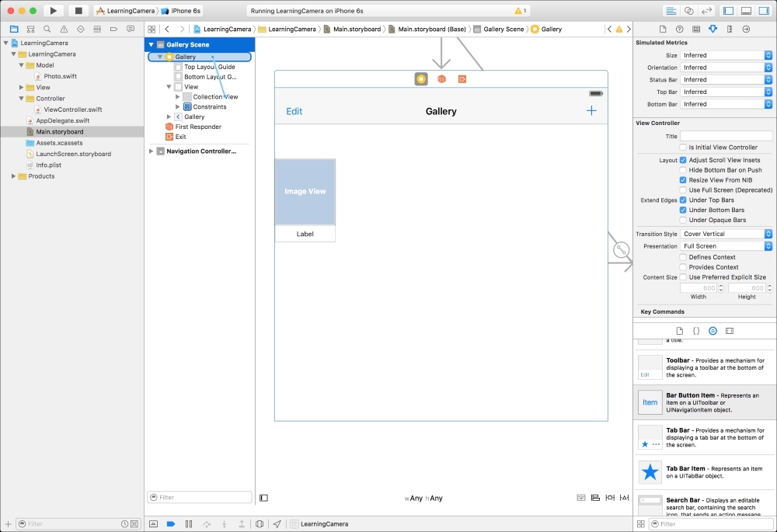Click the plus bar button in Gallery

point(591,111)
